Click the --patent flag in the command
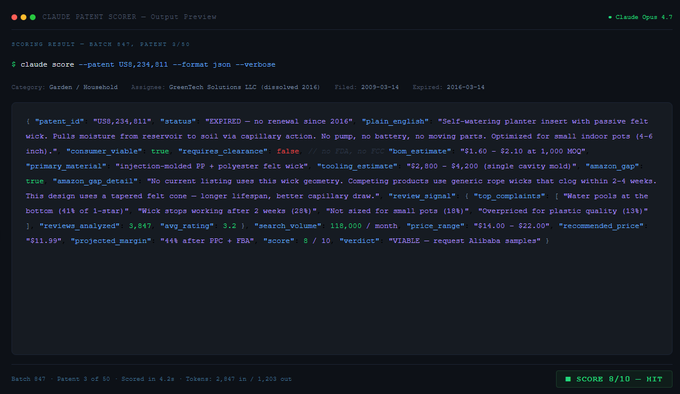 [96, 65]
